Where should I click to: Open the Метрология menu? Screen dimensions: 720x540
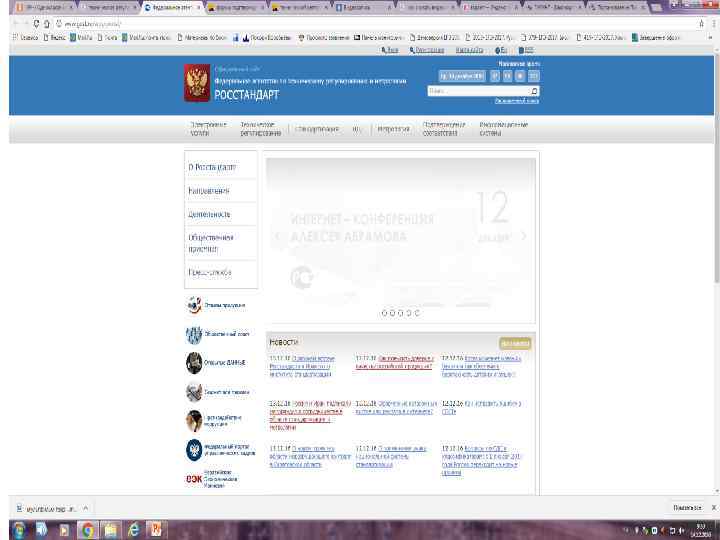click(393, 129)
